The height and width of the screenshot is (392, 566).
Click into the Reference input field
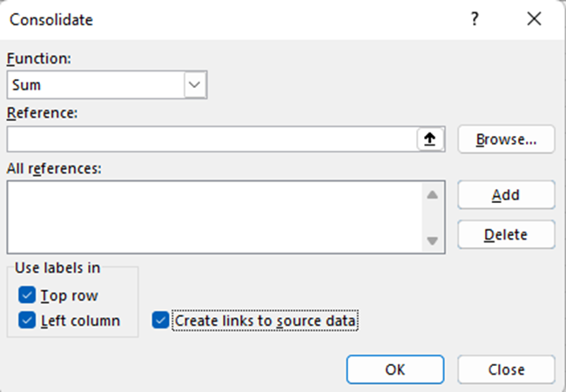click(209, 139)
